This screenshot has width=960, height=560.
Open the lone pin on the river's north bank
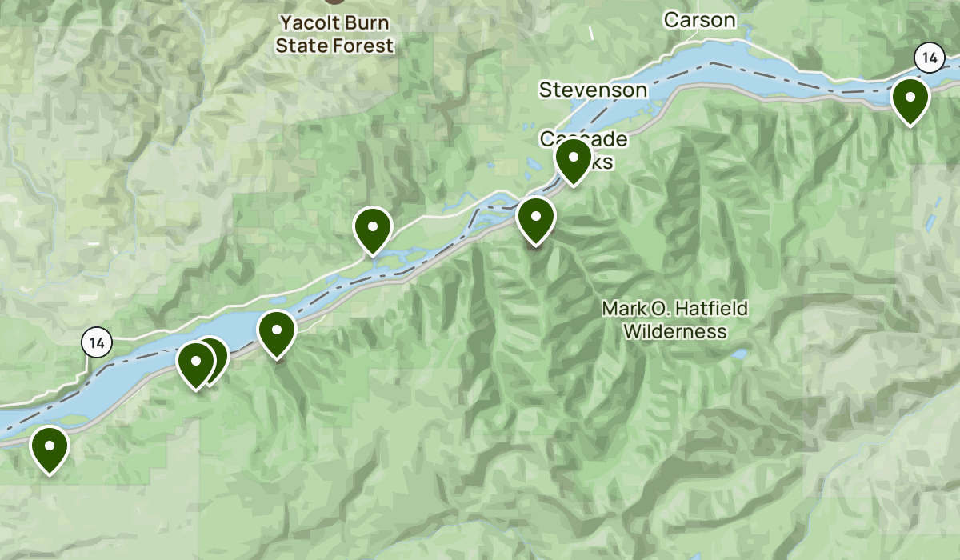372,230
